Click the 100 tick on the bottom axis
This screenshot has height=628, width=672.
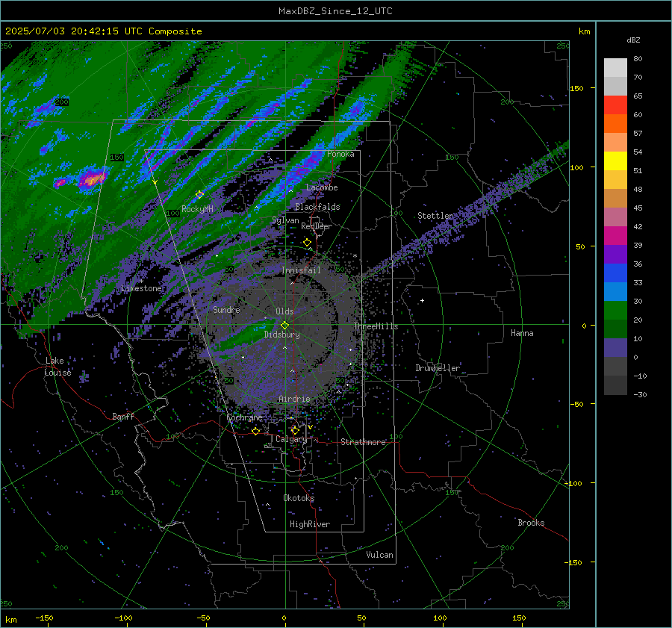coord(440,618)
